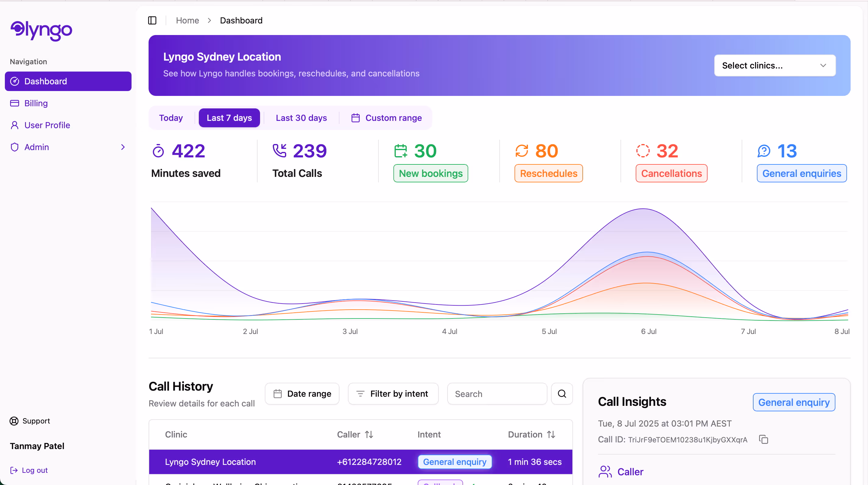Click the 3 Jul chart axis label
The width and height of the screenshot is (868, 485).
pyautogui.click(x=350, y=331)
